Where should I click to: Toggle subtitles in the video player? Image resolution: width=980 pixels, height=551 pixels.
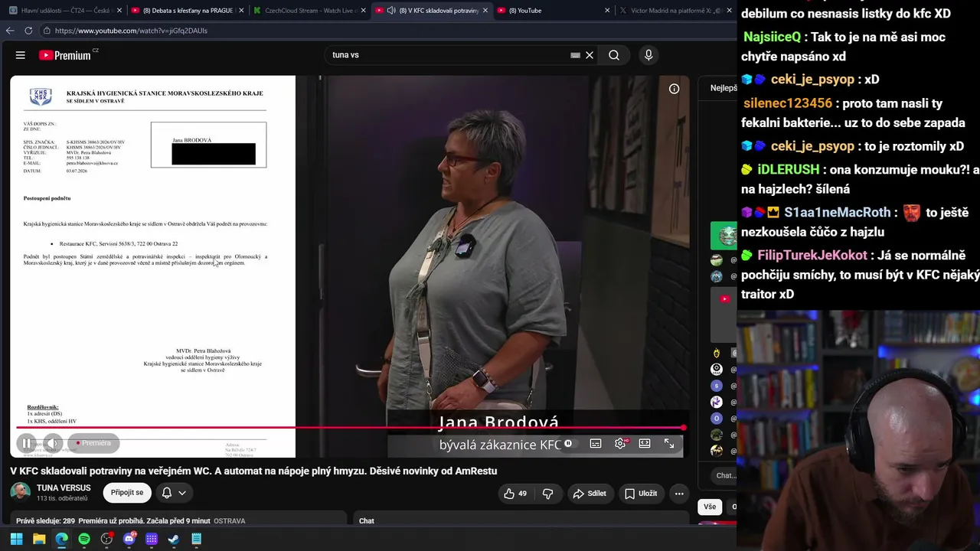pos(595,444)
